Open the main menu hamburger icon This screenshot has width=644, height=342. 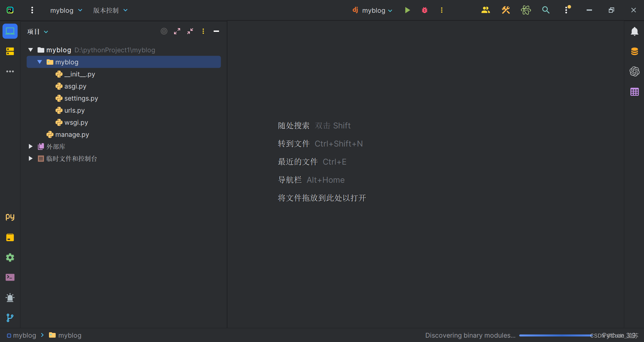pos(32,10)
